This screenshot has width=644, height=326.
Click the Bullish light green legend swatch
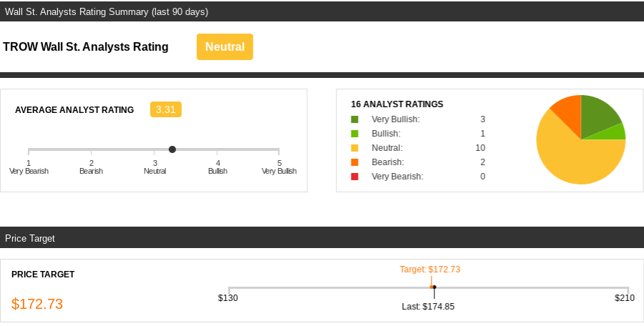[x=354, y=134]
